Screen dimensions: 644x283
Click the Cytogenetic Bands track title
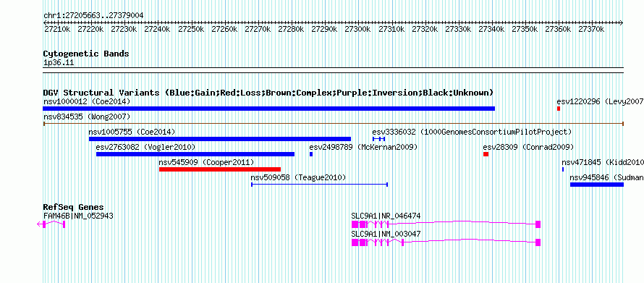coord(86,54)
